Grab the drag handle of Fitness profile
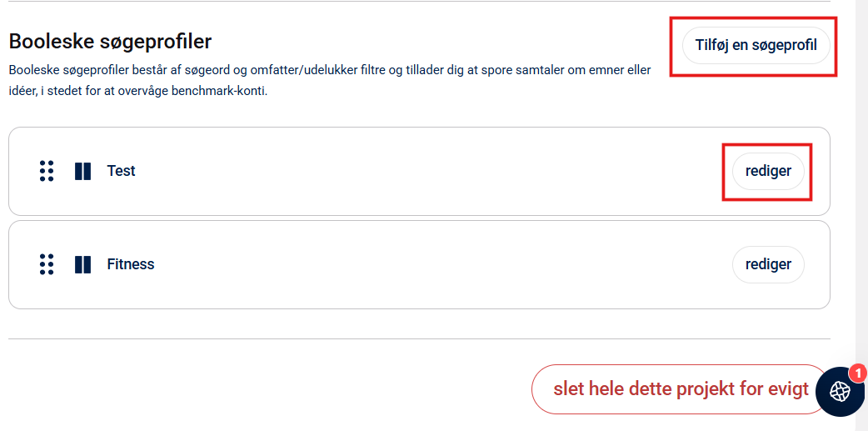868x431 pixels. tap(47, 264)
